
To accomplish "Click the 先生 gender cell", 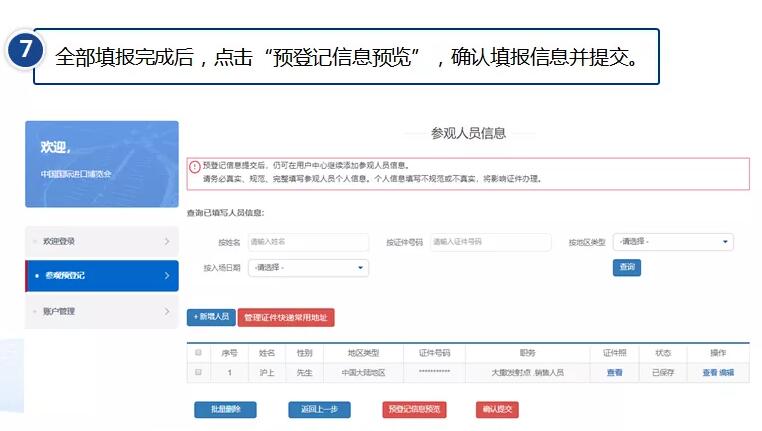I will 304,373.
